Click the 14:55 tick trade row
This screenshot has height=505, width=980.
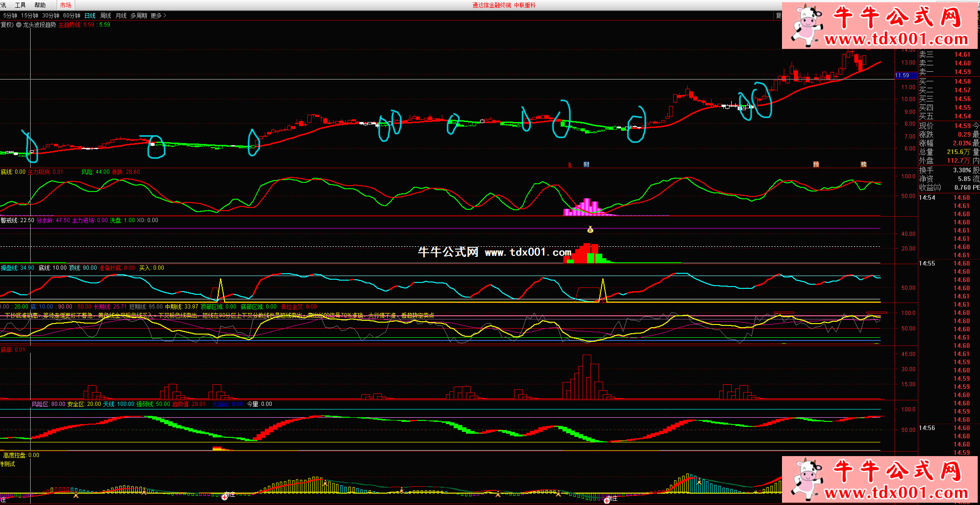coord(944,263)
